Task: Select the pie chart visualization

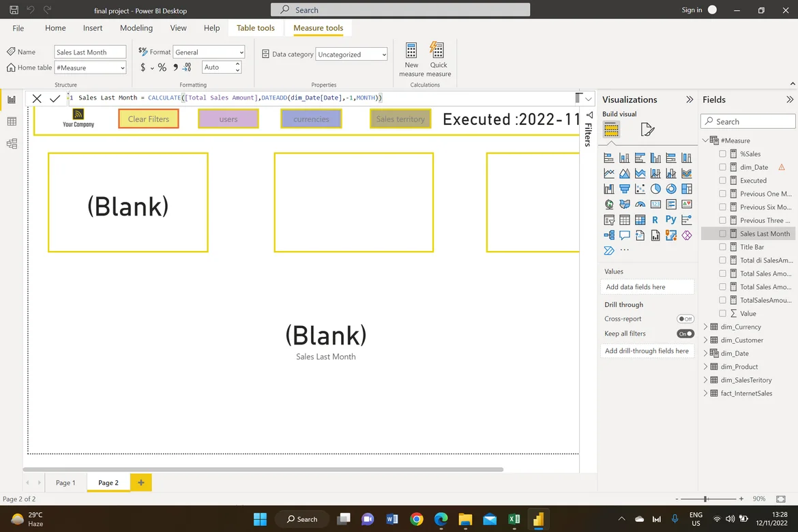Action: (x=655, y=189)
